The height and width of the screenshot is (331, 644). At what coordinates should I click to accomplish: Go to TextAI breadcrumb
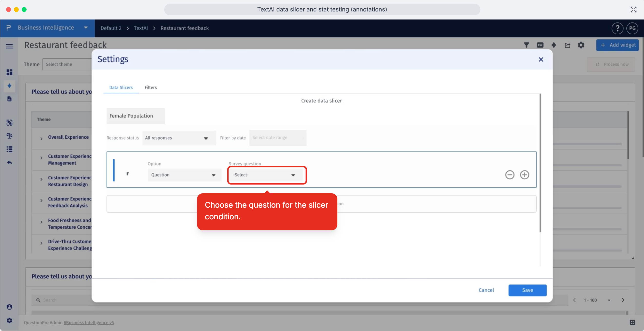pyautogui.click(x=141, y=28)
